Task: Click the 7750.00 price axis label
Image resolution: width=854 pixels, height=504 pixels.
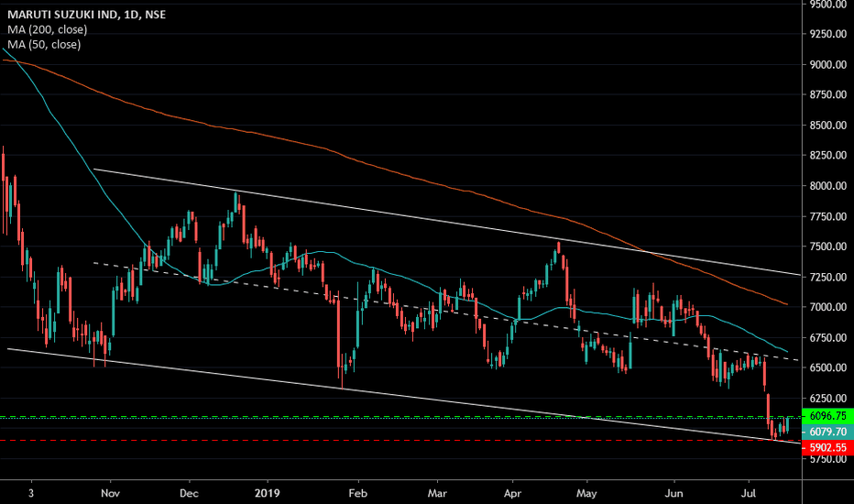Action: tap(827, 217)
